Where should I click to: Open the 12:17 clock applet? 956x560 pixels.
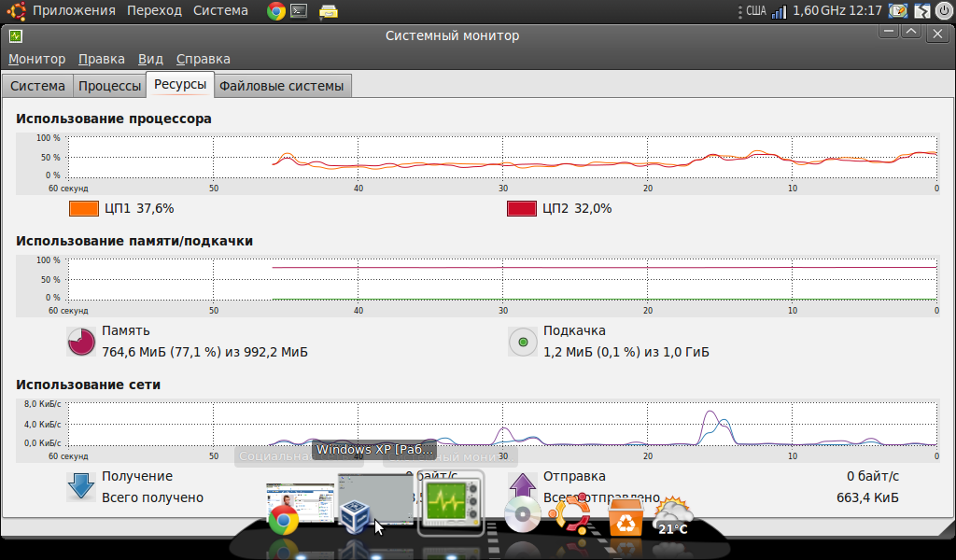coord(865,11)
